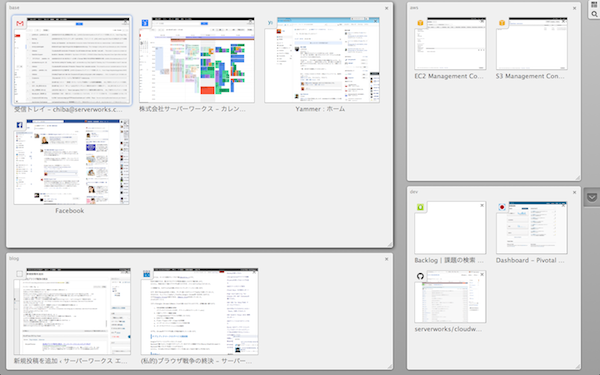Click the 'Dashboard – Pivotal' caption text
600x375 pixels.
point(530,260)
